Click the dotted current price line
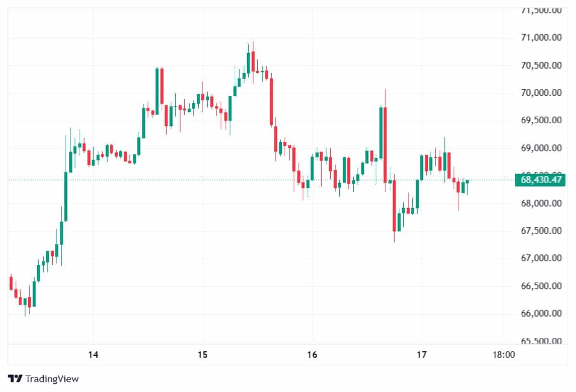Viewport: 576px width, 392px height. (240, 180)
